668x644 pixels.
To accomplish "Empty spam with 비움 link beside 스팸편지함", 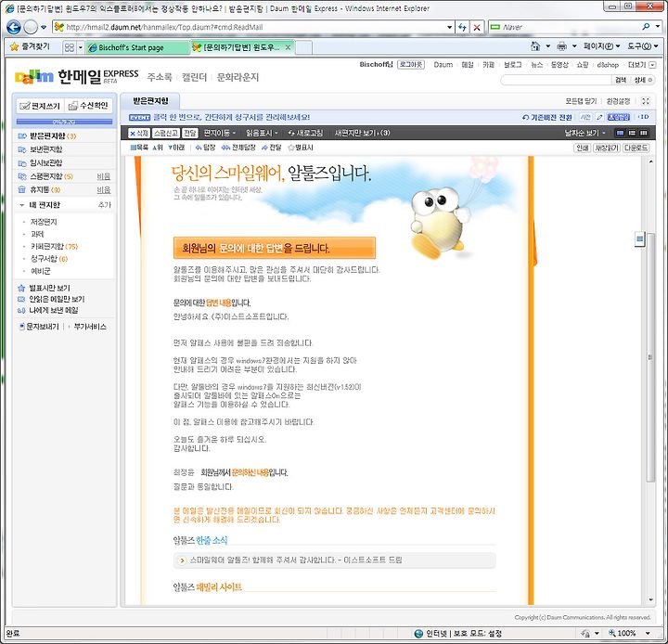I will point(104,176).
